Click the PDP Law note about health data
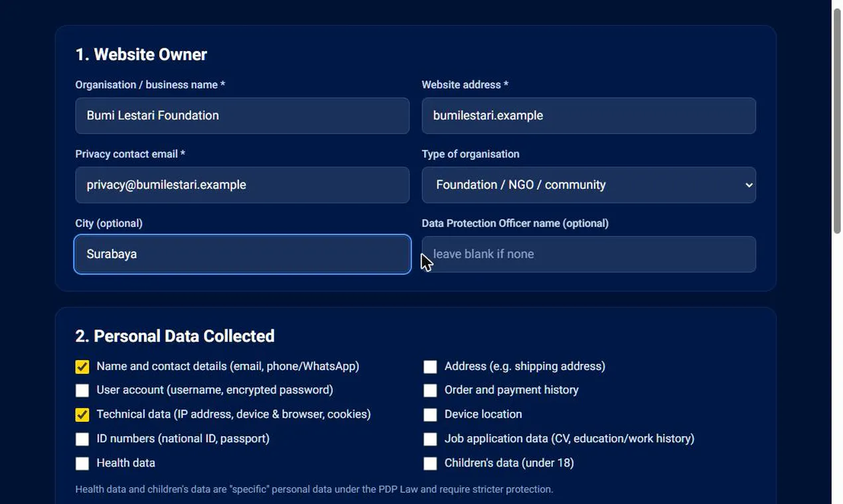This screenshot has height=504, width=843. 314,489
